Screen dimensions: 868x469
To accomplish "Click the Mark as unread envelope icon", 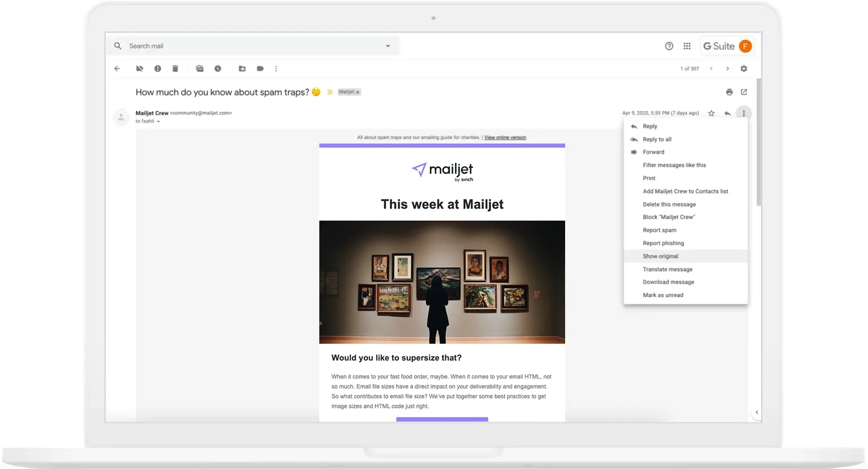I will (199, 68).
